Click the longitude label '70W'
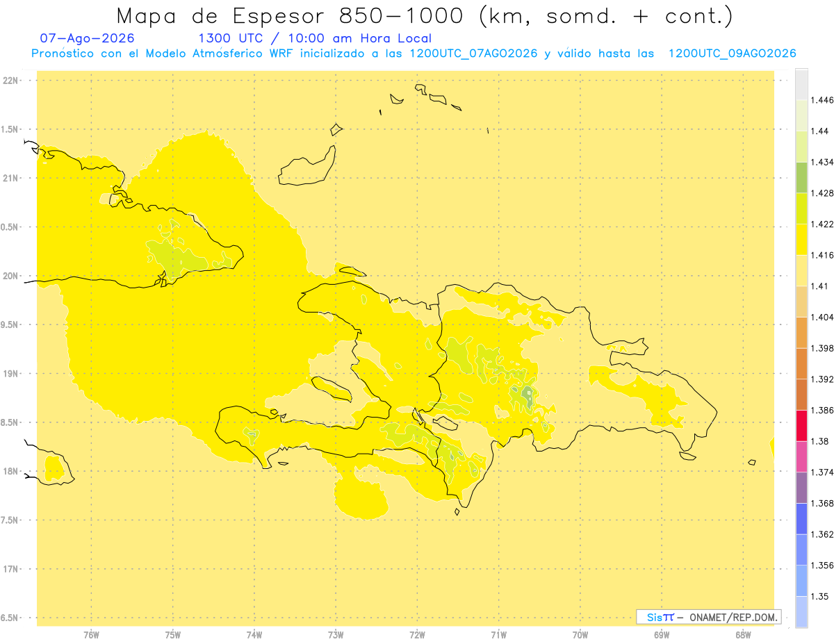 [580, 635]
